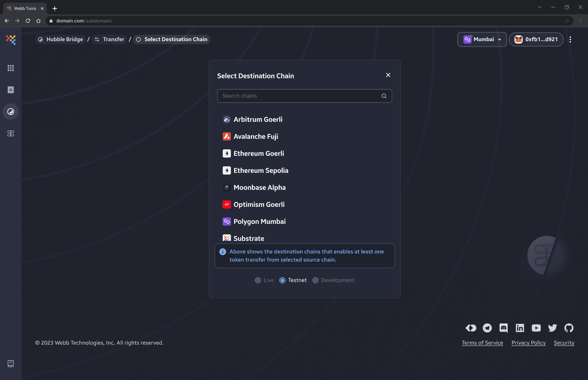The image size is (588, 380).
Task: Bookmark page with star icon
Action: point(567,21)
